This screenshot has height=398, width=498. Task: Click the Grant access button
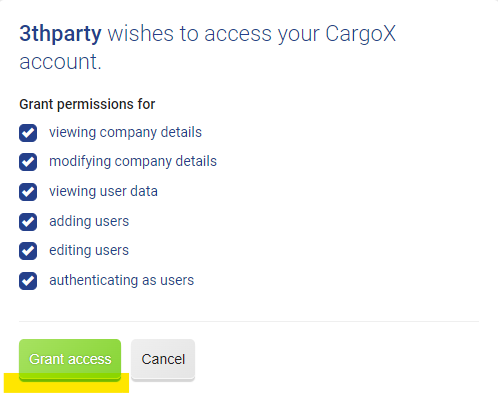point(70,360)
